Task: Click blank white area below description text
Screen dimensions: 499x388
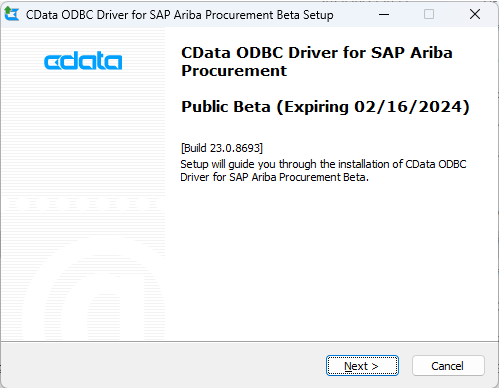Action: pyautogui.click(x=330, y=260)
